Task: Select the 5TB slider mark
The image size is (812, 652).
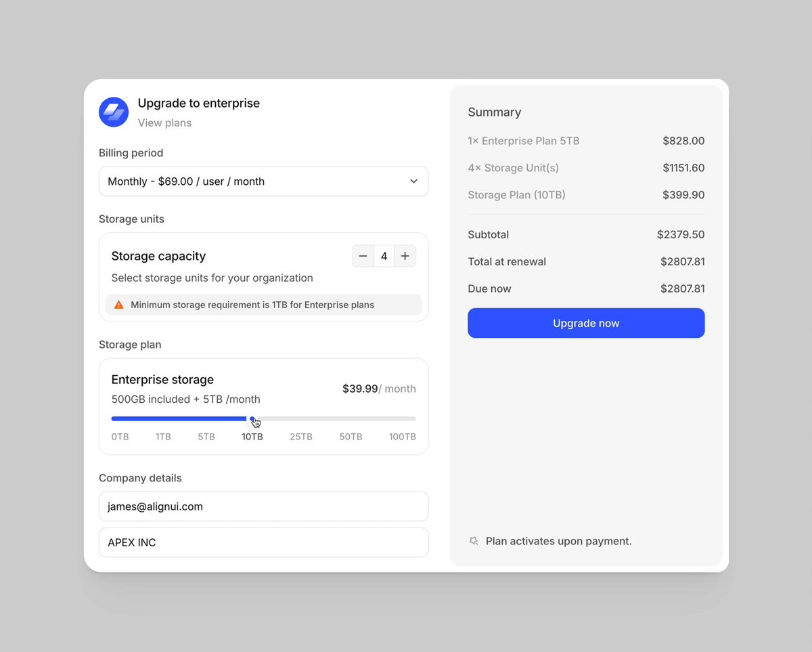Action: coord(206,437)
